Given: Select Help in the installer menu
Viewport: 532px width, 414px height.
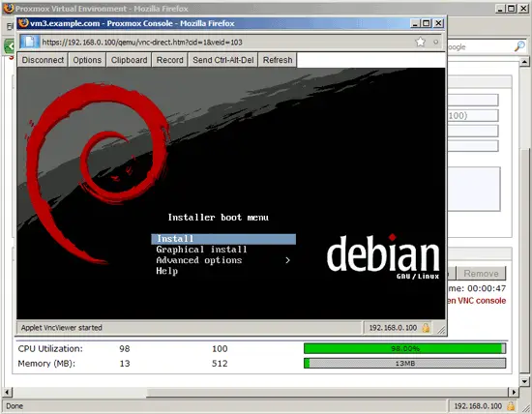Looking at the screenshot, I should tap(167, 271).
